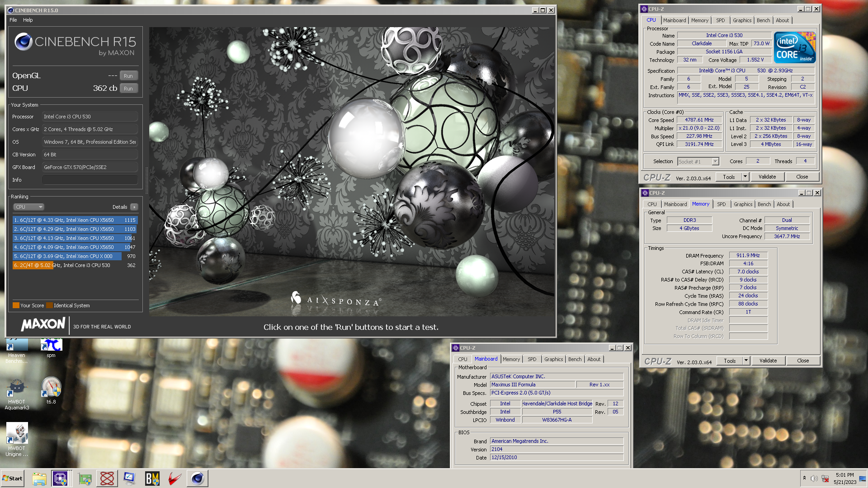
Task: Open Socket #1 selection dropdown in CPU-Z
Action: pos(698,161)
